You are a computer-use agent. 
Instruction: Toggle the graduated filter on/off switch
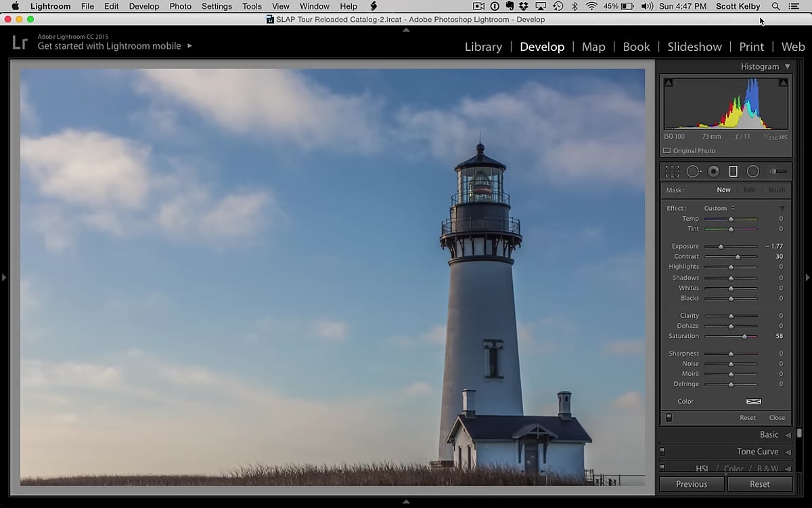coord(669,418)
